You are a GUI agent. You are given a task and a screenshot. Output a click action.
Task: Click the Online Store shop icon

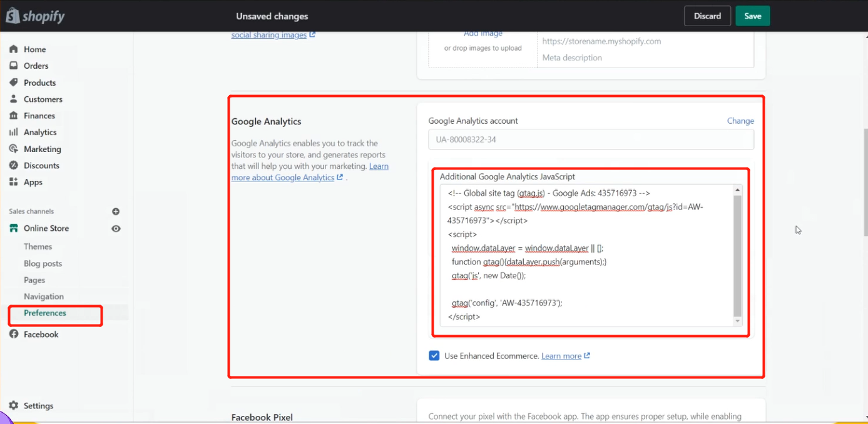(x=13, y=228)
